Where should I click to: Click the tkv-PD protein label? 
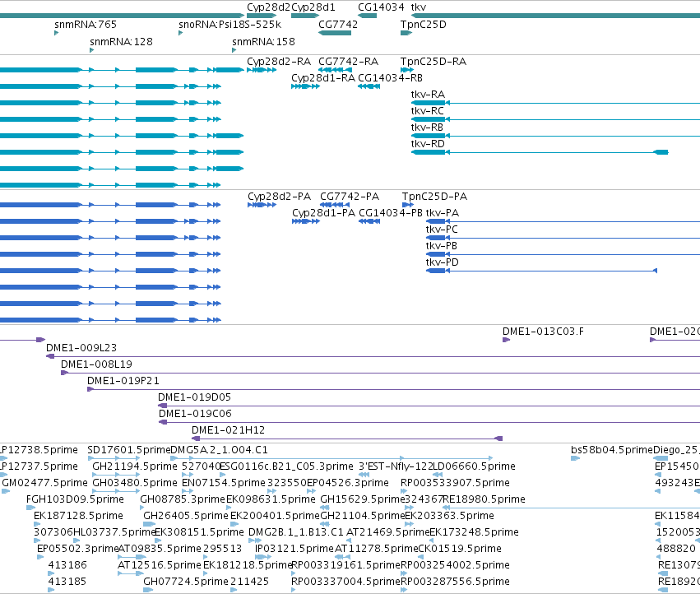click(x=442, y=262)
